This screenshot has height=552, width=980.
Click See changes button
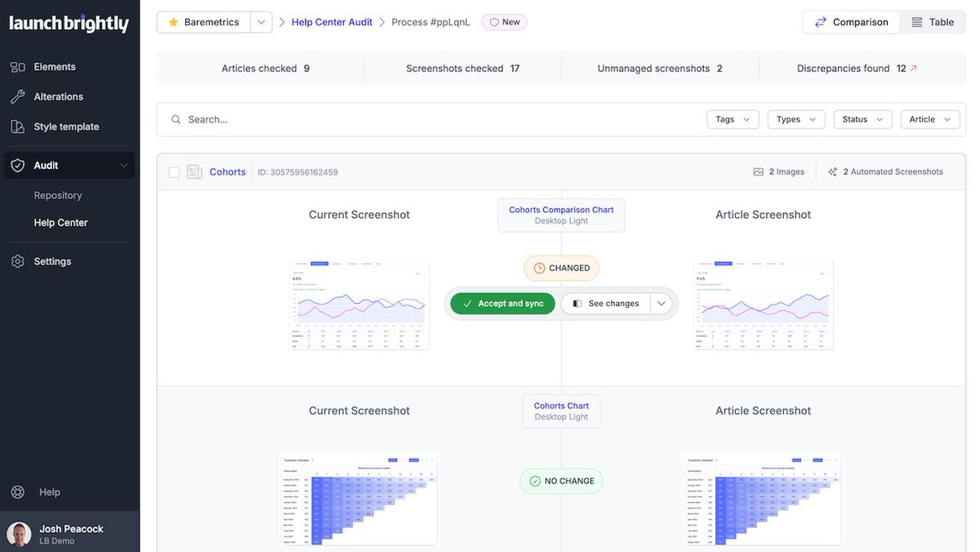[x=606, y=304]
